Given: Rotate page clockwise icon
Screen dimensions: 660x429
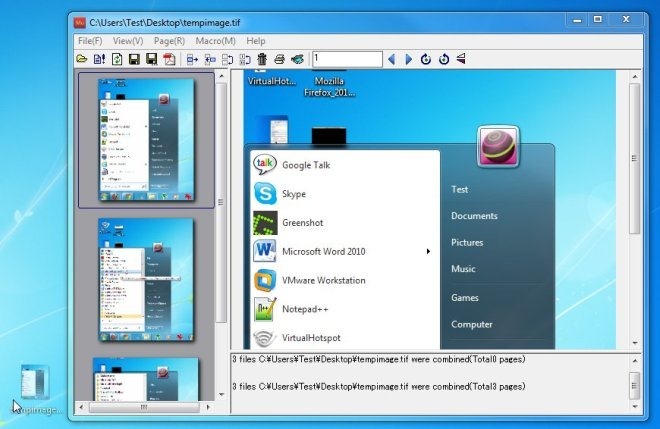Looking at the screenshot, I should 426,59.
